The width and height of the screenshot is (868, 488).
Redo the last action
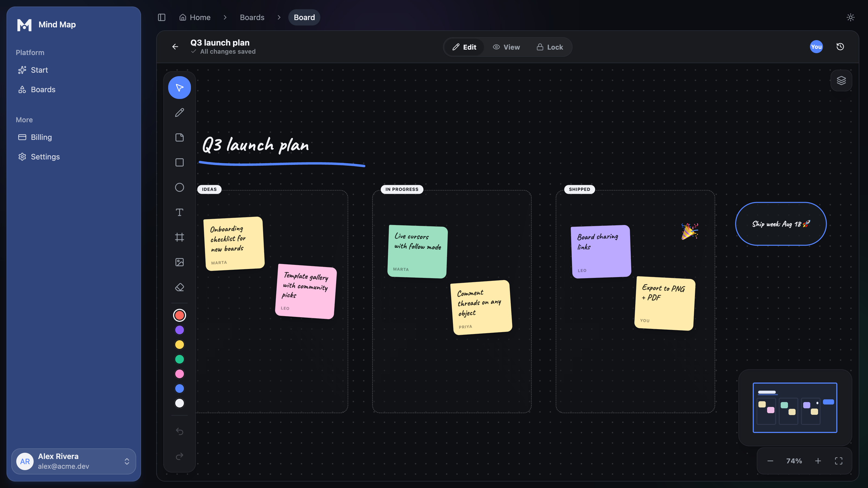coord(179,456)
